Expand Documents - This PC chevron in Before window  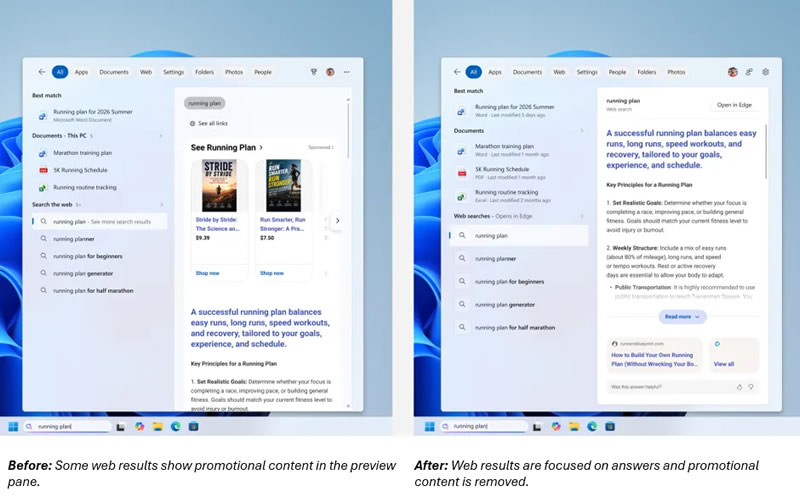coord(161,136)
